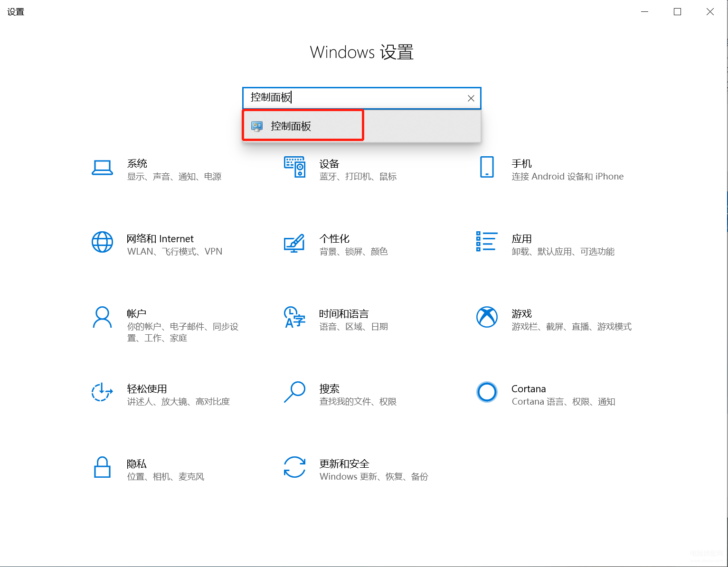This screenshot has height=567, width=728.
Task: Clear the search box text
Action: tap(471, 98)
